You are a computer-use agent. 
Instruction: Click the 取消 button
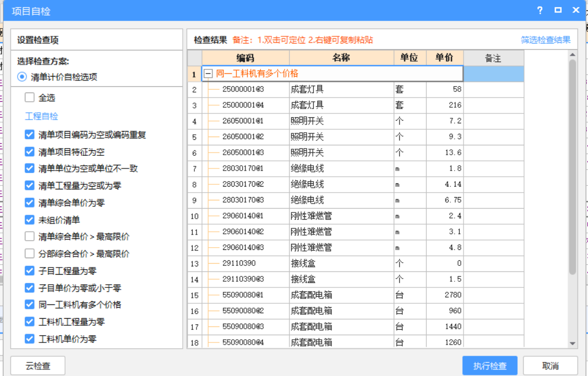pyautogui.click(x=550, y=366)
